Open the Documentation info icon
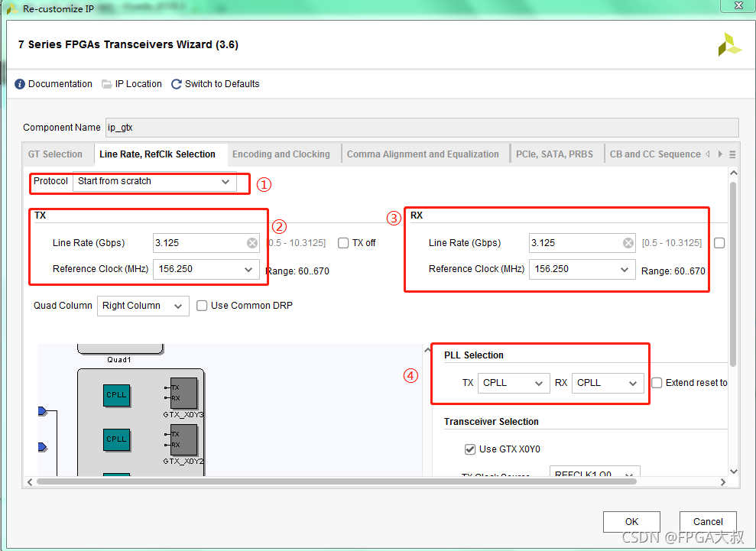 20,84
